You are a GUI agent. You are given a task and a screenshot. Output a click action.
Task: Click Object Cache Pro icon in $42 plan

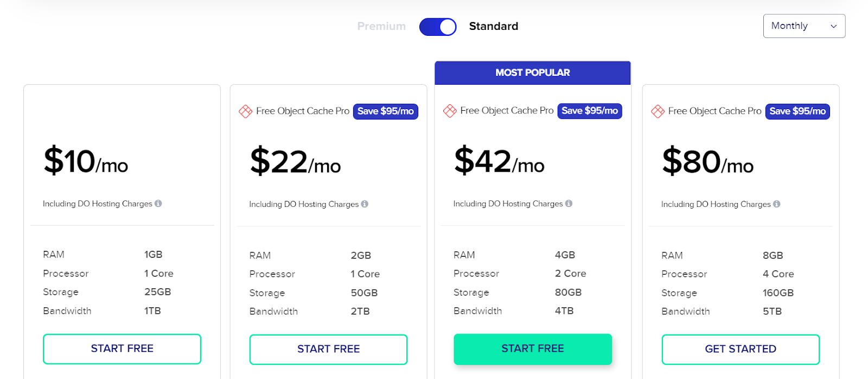(450, 111)
